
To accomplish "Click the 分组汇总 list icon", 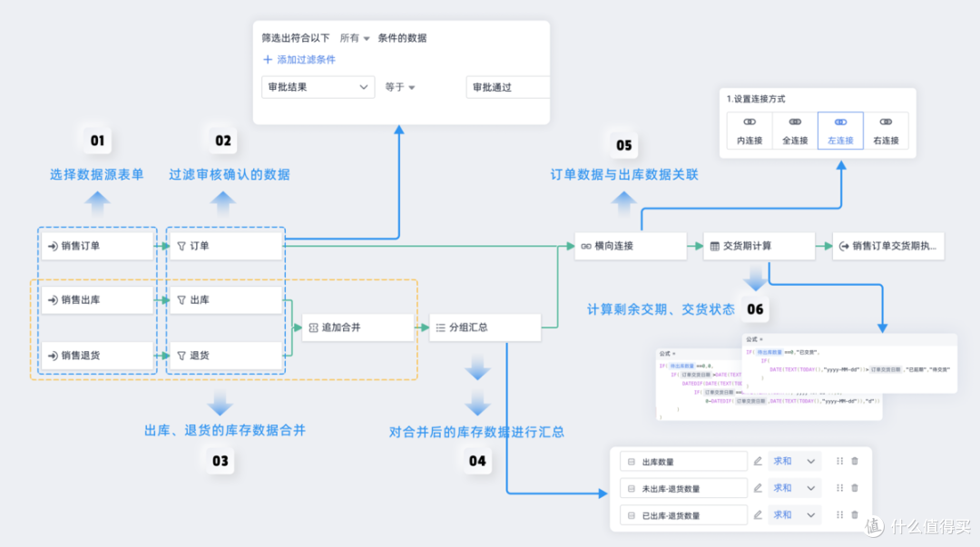I will [441, 327].
